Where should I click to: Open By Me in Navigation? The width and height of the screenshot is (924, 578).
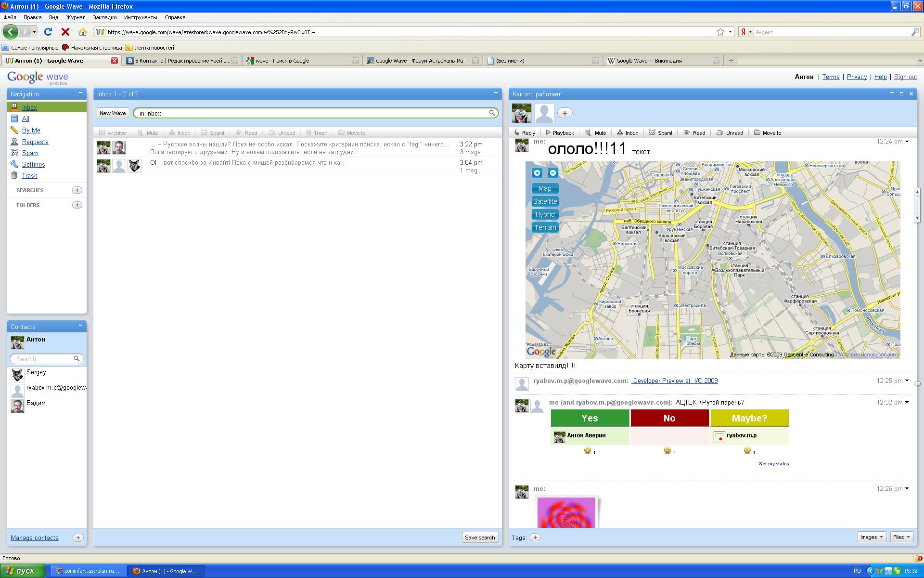(31, 130)
